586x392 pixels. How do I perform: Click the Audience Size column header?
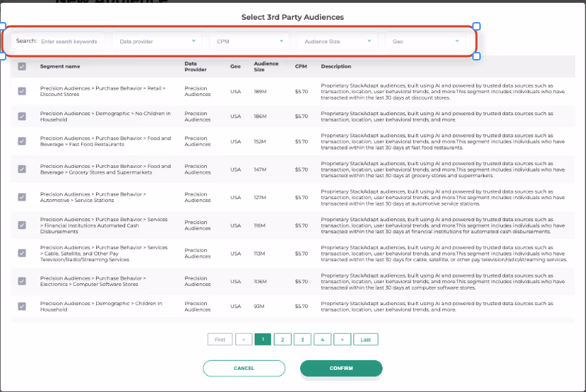pyautogui.click(x=266, y=66)
